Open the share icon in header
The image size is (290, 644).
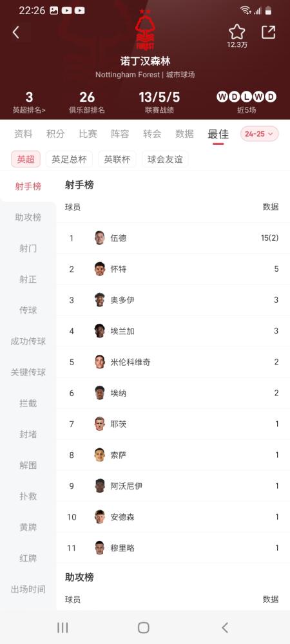click(268, 32)
